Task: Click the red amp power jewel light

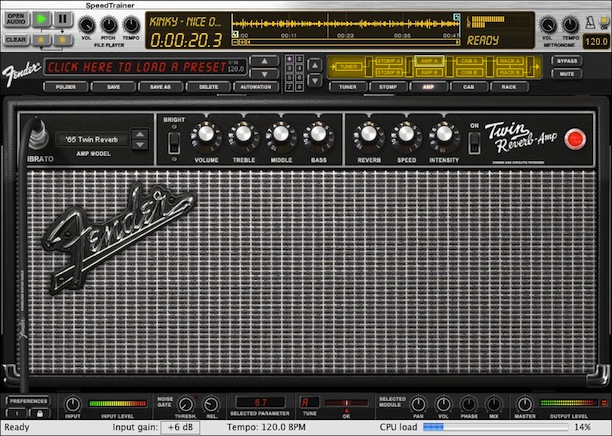Action: (x=574, y=139)
